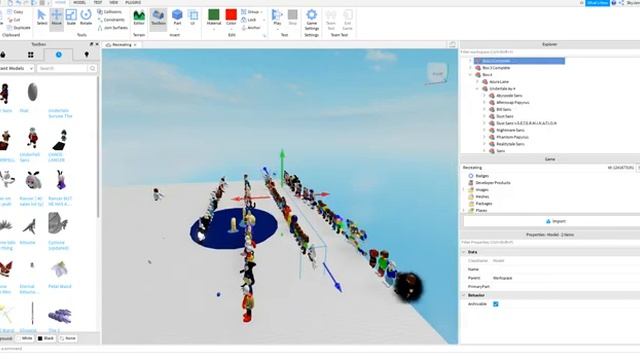Switch to the HOME ribbon tab
Image resolution: width=640 pixels, height=360 pixels.
click(x=60, y=2)
